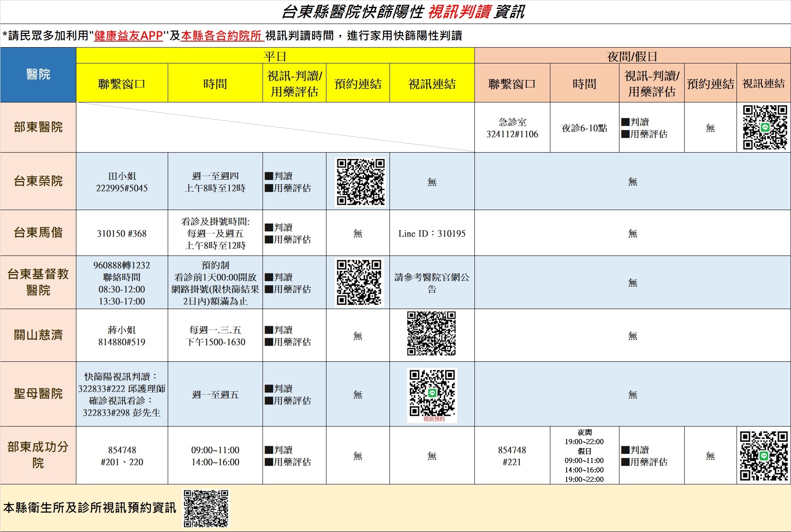This screenshot has width=791, height=532.
Task: Select the 關山慈濟 row label
Action: click(x=38, y=335)
